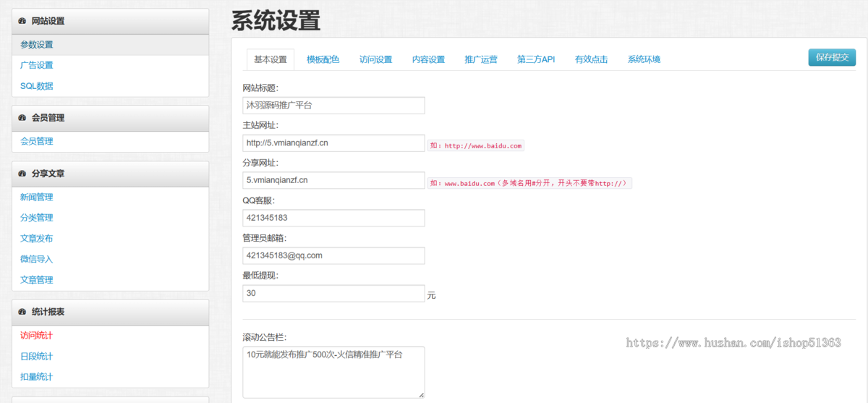Image resolution: width=868 pixels, height=403 pixels.
Task: Switch to the 系统环境 tab
Action: 644,59
